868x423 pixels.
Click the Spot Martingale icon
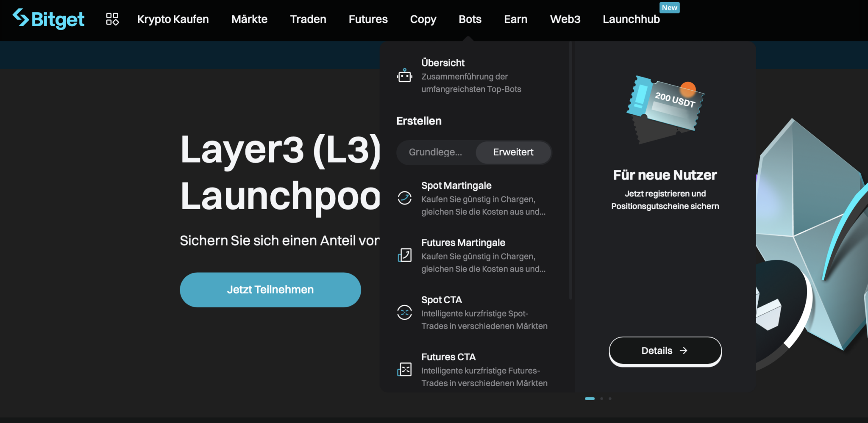pos(404,198)
